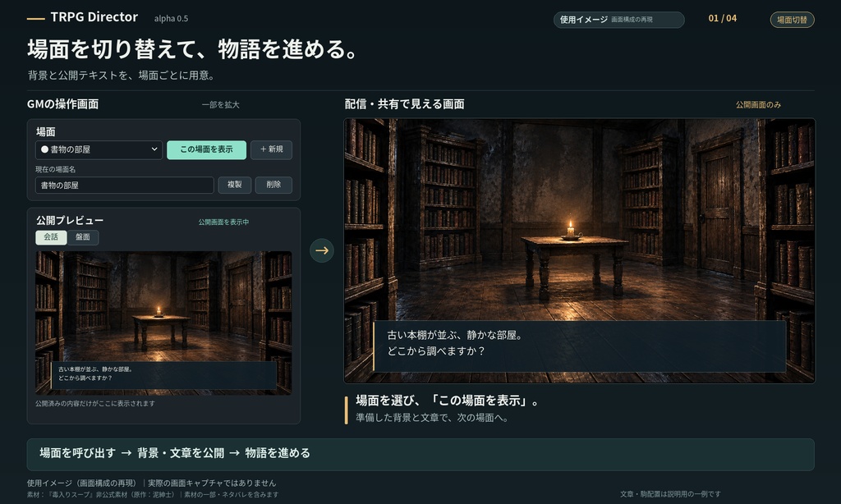Click the alpha 0.5 version text
The height and width of the screenshot is (504, 841).
171,19
